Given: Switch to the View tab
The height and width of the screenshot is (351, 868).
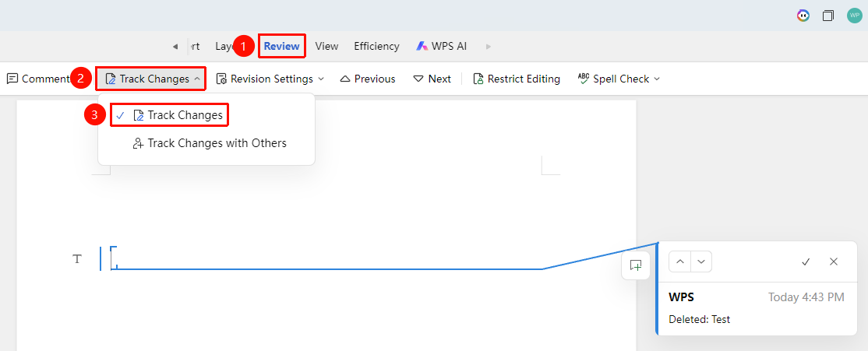Looking at the screenshot, I should click(x=326, y=47).
